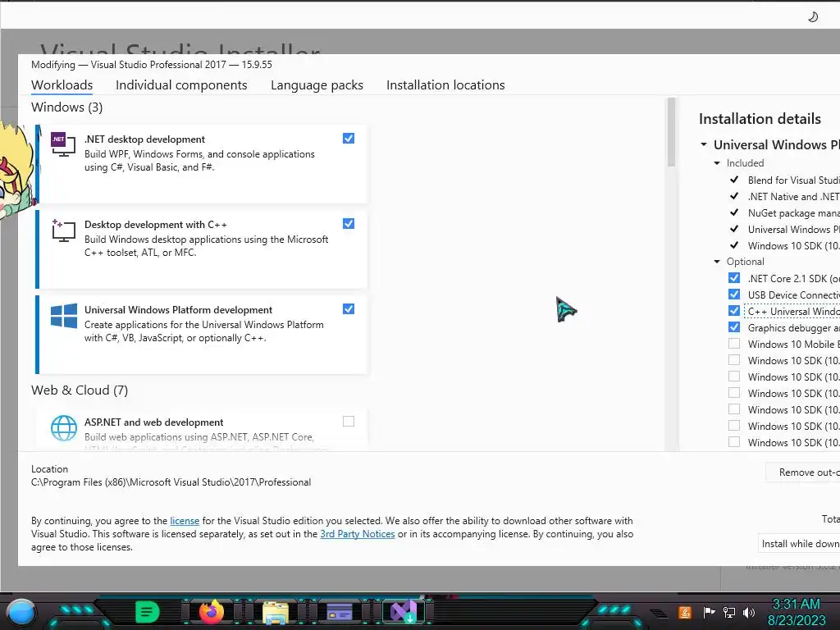The image size is (840, 630).
Task: Open the volume speaker tray icon
Action: pos(749,612)
